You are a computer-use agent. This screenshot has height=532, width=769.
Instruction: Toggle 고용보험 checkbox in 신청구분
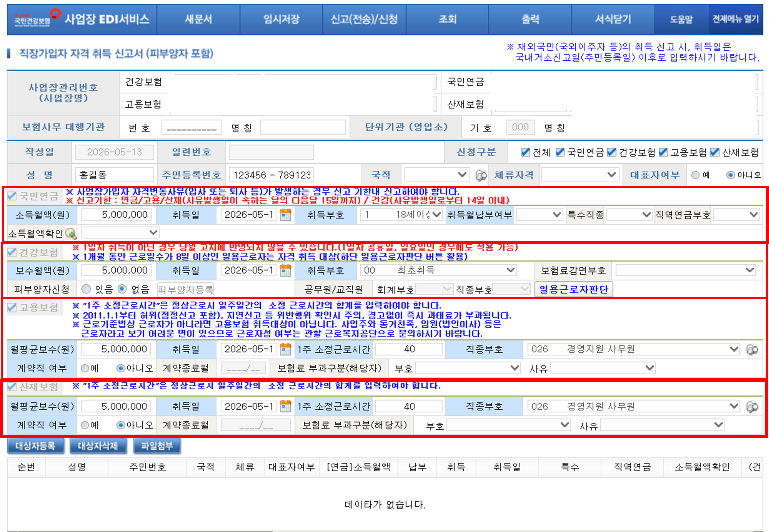(663, 152)
